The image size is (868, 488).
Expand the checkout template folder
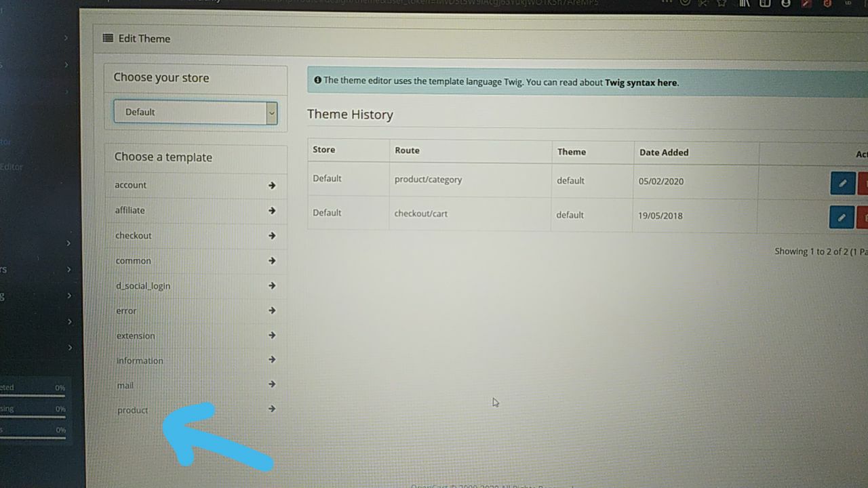coord(196,235)
